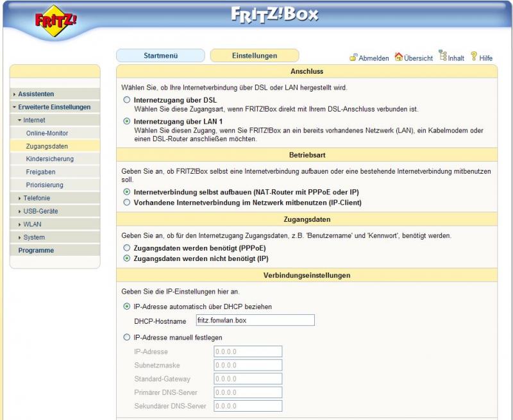
Task: Click the Sekundärer DNS-Server field
Action: 248,406
